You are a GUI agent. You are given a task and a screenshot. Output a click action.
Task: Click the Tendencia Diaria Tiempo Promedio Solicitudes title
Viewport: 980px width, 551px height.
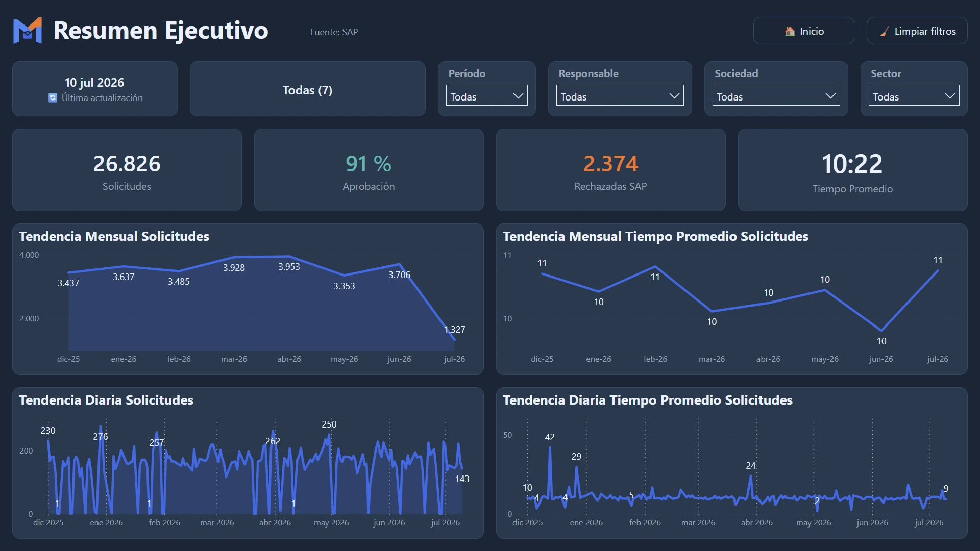click(648, 400)
